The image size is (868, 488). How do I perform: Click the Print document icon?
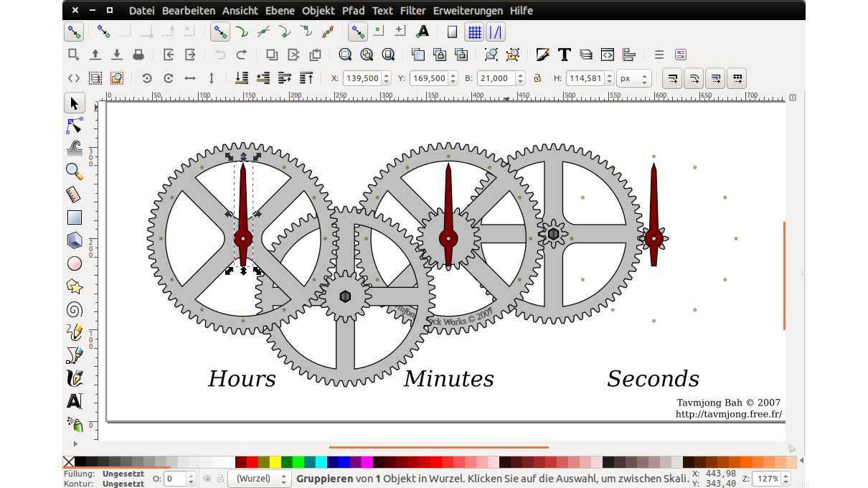[138, 55]
